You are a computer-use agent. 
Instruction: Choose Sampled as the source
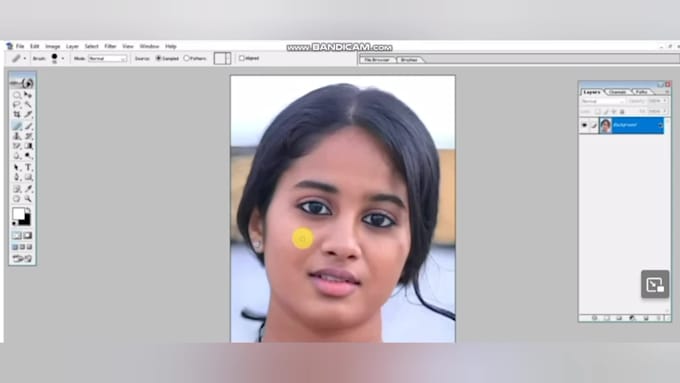(x=159, y=58)
